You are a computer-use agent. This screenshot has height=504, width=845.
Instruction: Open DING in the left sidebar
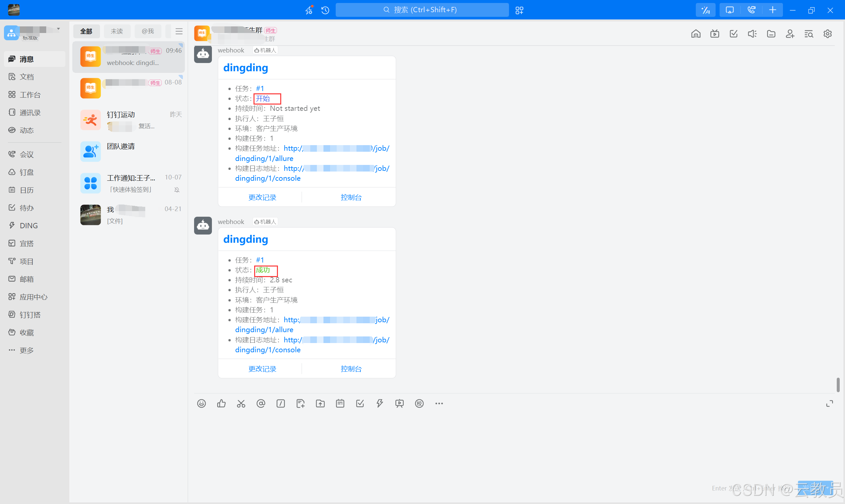(x=35, y=226)
